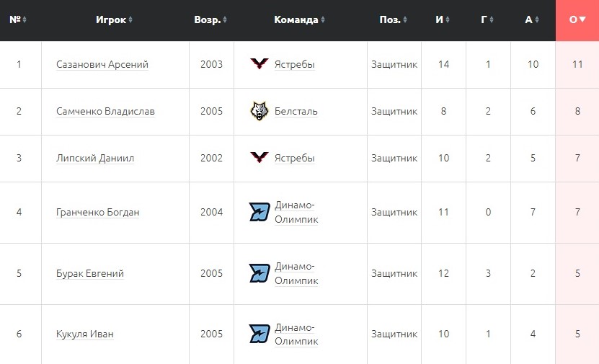Sort by games played И column
599x364 pixels.
click(x=443, y=20)
